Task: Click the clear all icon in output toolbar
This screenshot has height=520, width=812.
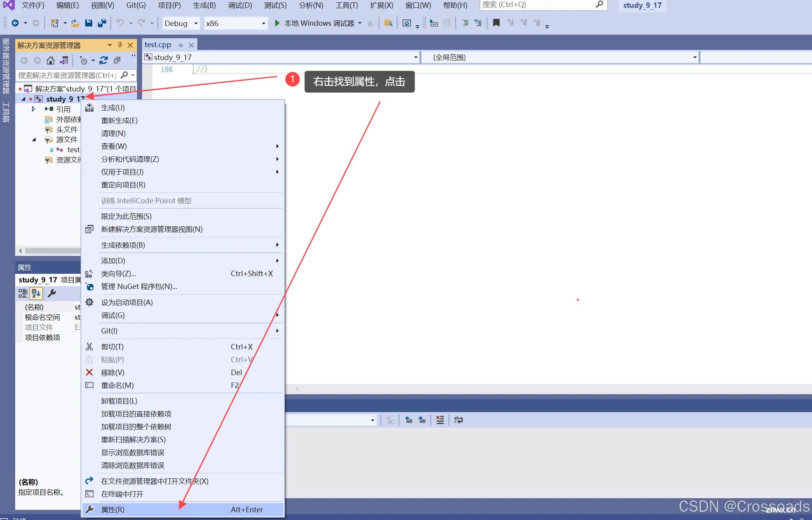Action: pos(440,420)
